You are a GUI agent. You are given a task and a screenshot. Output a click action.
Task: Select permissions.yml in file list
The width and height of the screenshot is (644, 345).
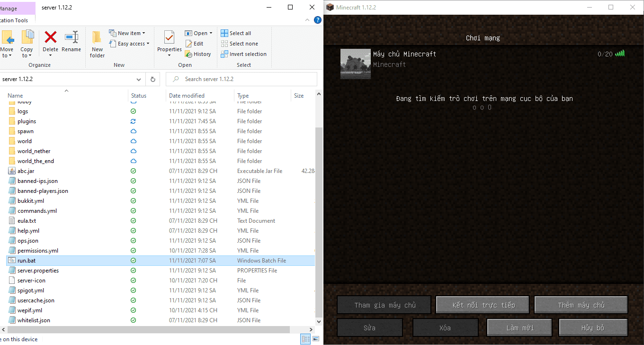pos(38,251)
